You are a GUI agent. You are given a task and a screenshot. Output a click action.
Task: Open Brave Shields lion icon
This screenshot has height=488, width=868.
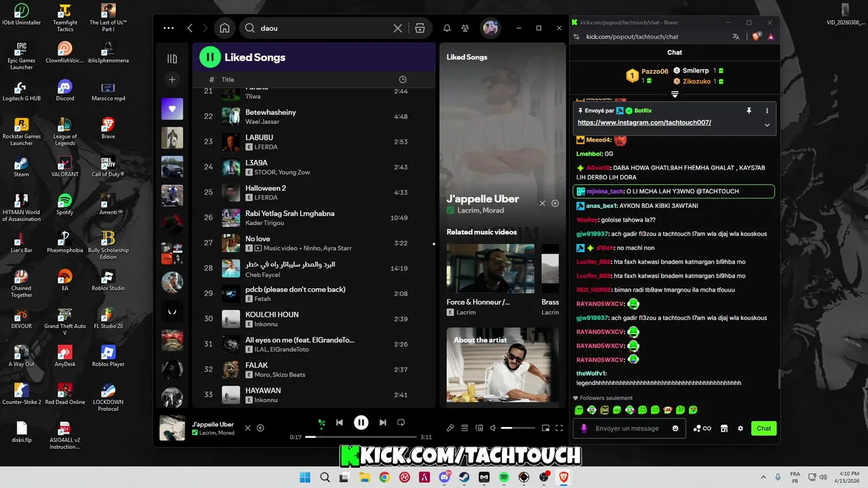(x=756, y=37)
